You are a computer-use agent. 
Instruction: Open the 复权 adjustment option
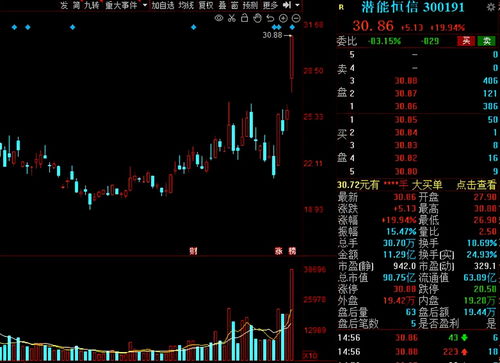pos(206,5)
